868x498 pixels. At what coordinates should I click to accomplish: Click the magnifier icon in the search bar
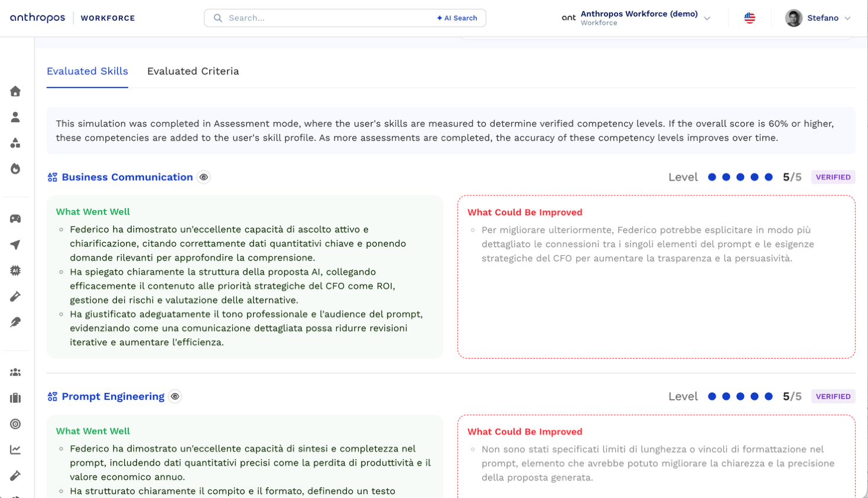tap(218, 18)
